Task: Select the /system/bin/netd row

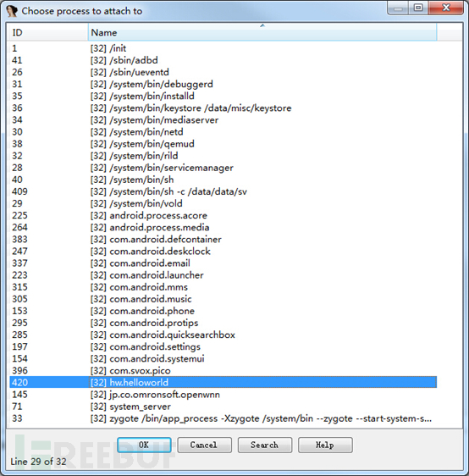Action: (x=223, y=132)
